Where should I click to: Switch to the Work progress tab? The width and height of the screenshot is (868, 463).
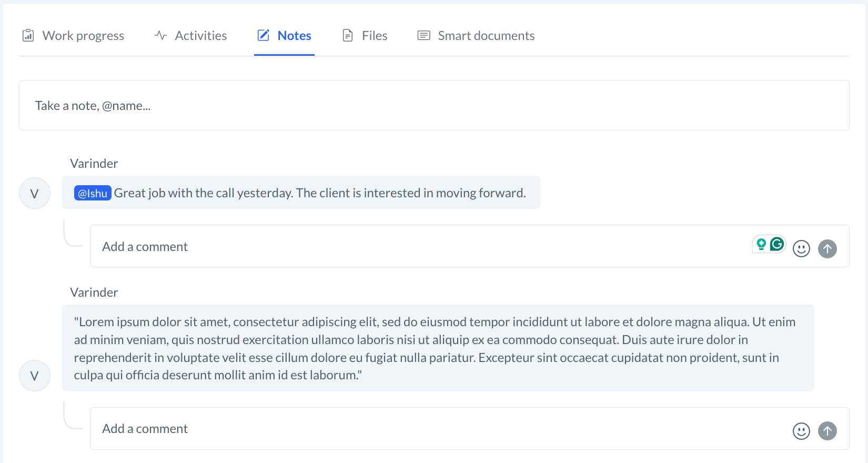[x=83, y=36]
